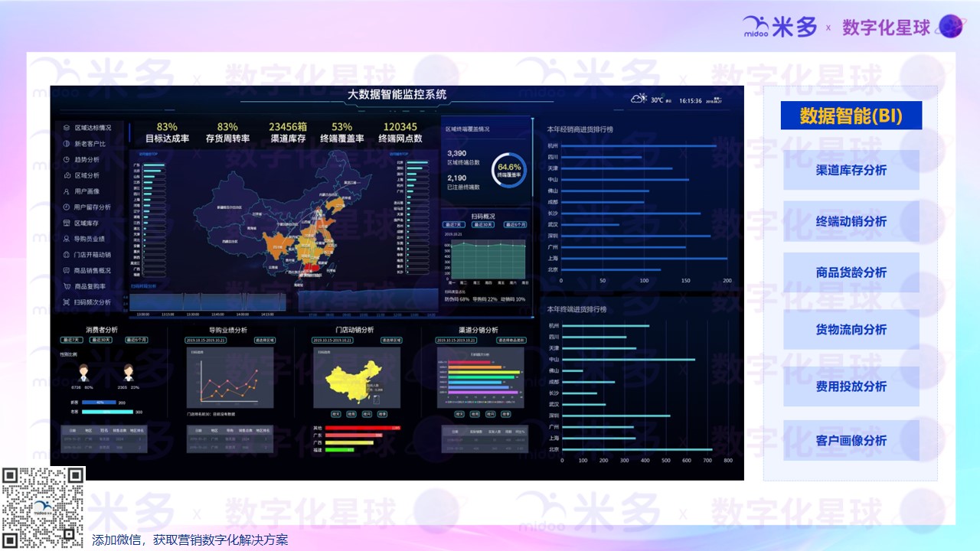
Task: Click the 扫码频次分析 scan icon
Action: click(x=67, y=302)
